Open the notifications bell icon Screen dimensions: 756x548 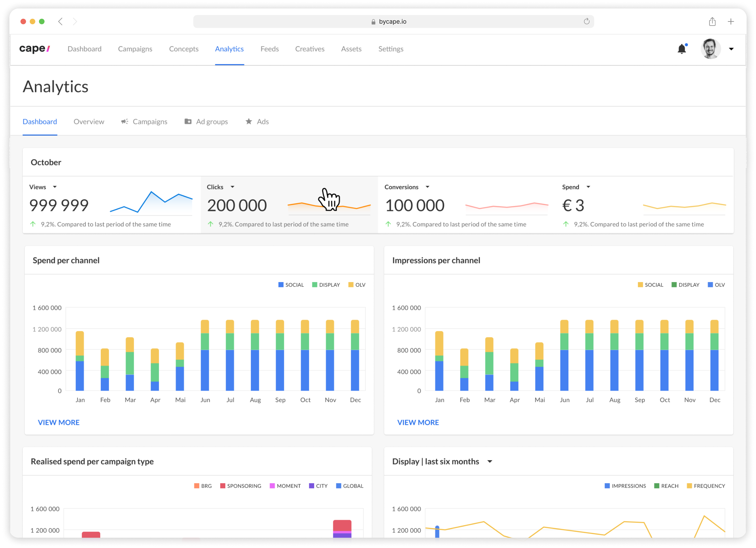[x=682, y=49]
